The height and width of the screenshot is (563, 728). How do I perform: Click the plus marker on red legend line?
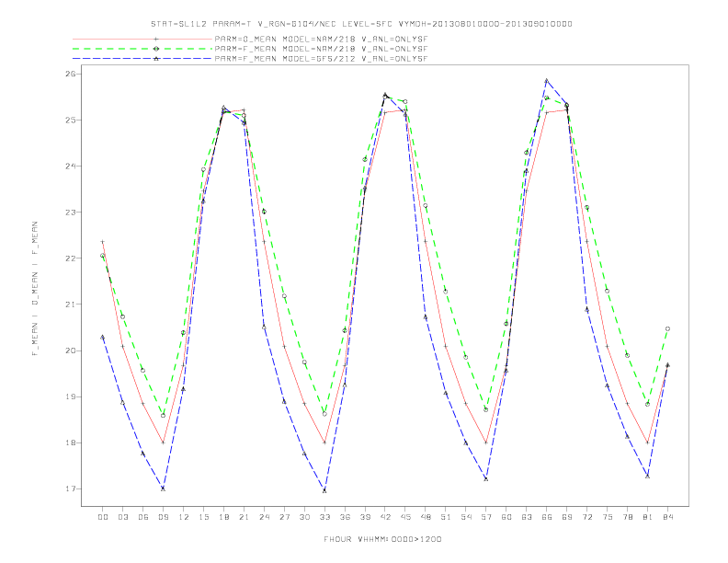[x=156, y=39]
